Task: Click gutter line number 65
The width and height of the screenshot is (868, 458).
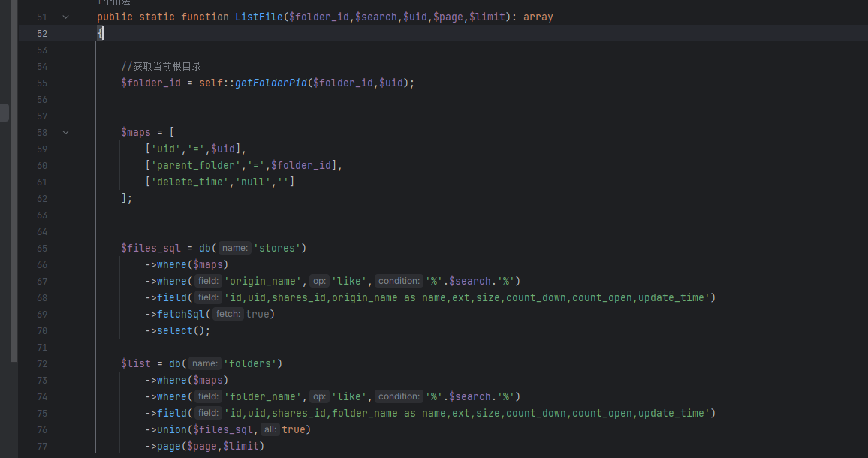Action: (x=42, y=248)
